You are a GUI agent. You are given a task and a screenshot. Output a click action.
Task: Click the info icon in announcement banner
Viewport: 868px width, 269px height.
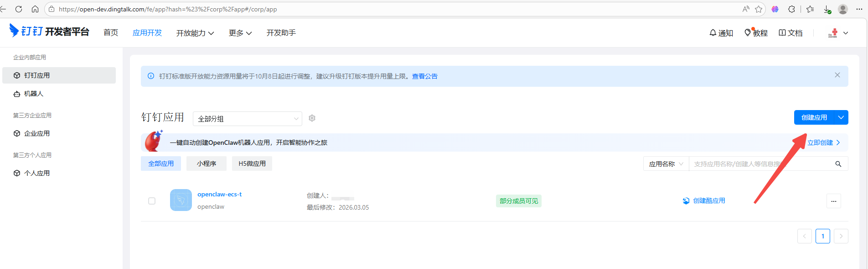tap(151, 76)
